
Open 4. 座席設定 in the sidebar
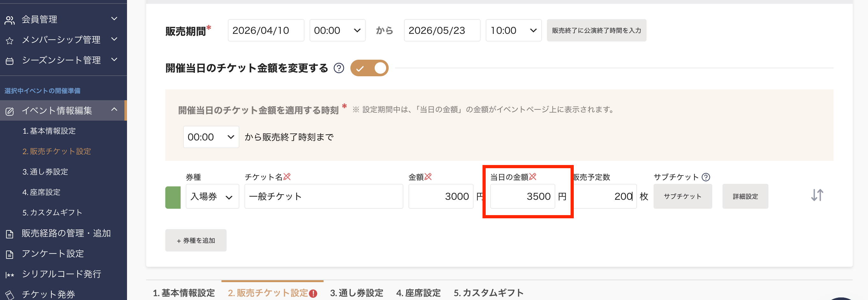pos(41,192)
